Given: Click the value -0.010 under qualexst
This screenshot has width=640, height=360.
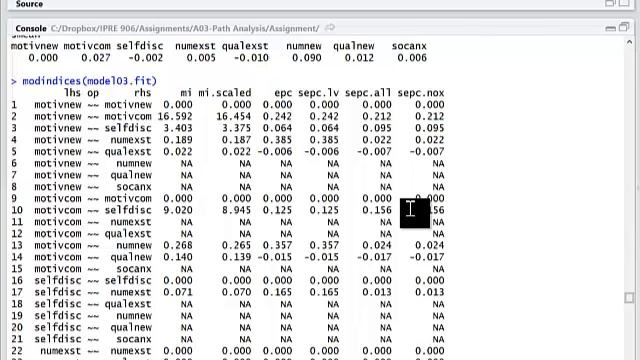Looking at the screenshot, I should coord(251,58).
